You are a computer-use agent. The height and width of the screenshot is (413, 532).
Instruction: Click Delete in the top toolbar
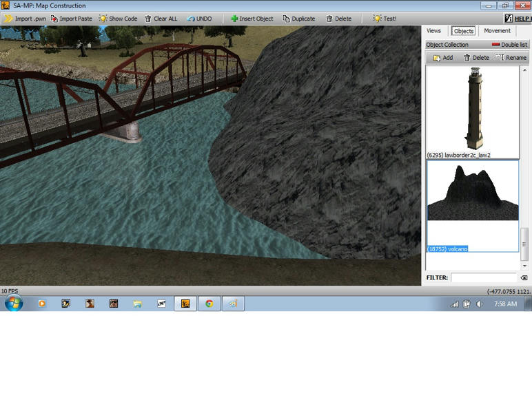pyautogui.click(x=338, y=19)
